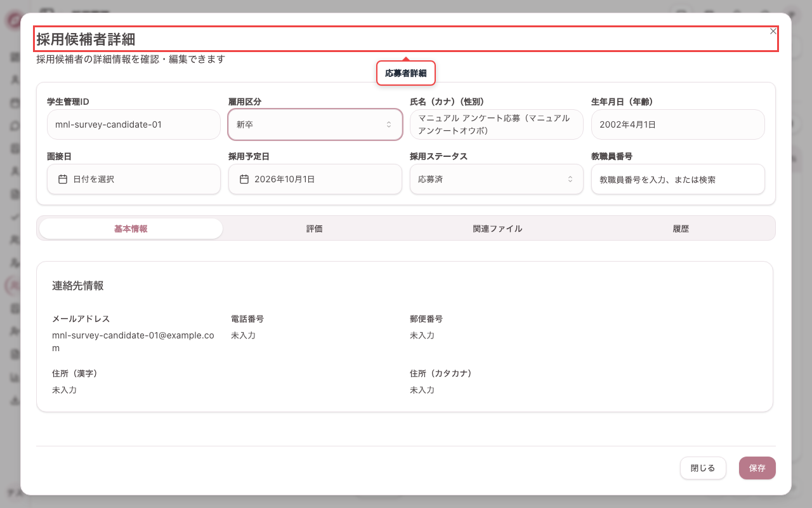Switch to the 基本情報 tab
The image size is (812, 508).
pyautogui.click(x=131, y=229)
